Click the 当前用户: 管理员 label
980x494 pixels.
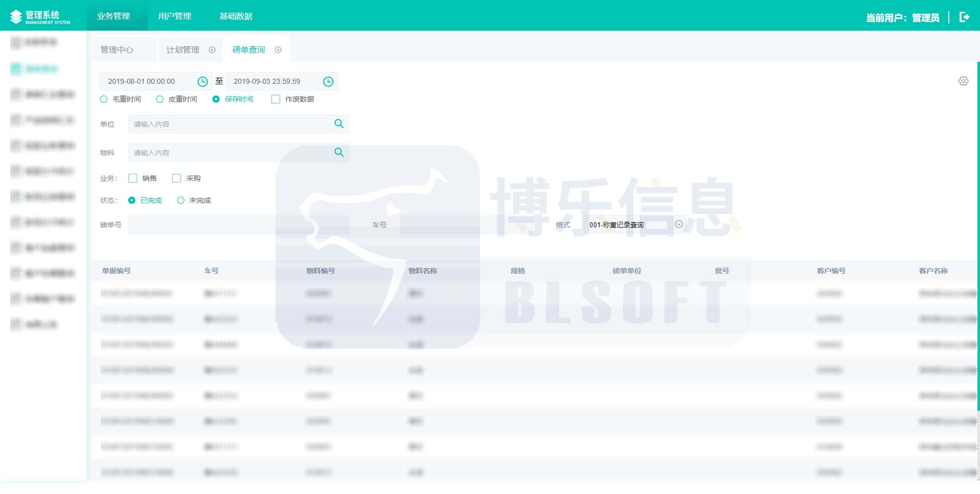(902, 18)
